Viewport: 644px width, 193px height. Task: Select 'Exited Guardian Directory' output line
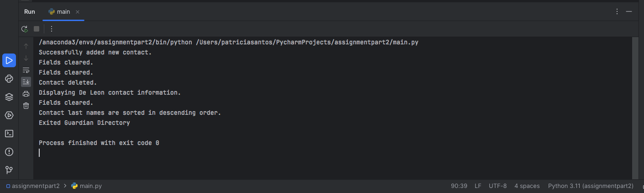[x=84, y=123]
